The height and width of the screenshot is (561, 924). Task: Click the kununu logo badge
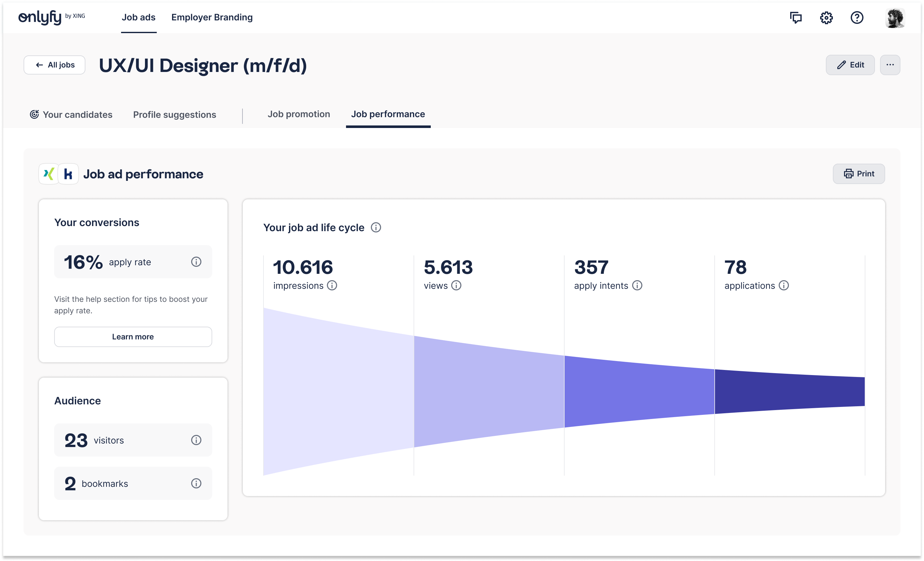pyautogui.click(x=68, y=174)
